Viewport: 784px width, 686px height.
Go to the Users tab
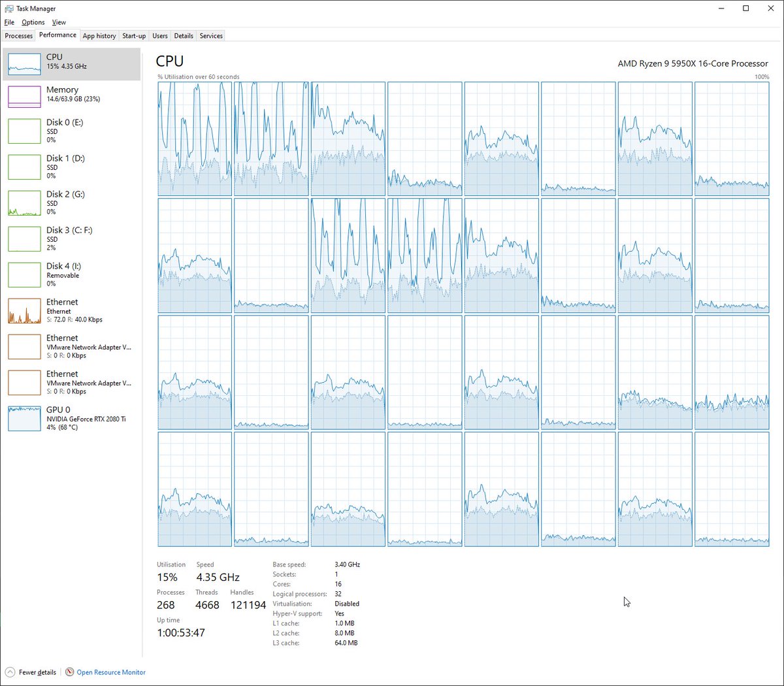(160, 36)
